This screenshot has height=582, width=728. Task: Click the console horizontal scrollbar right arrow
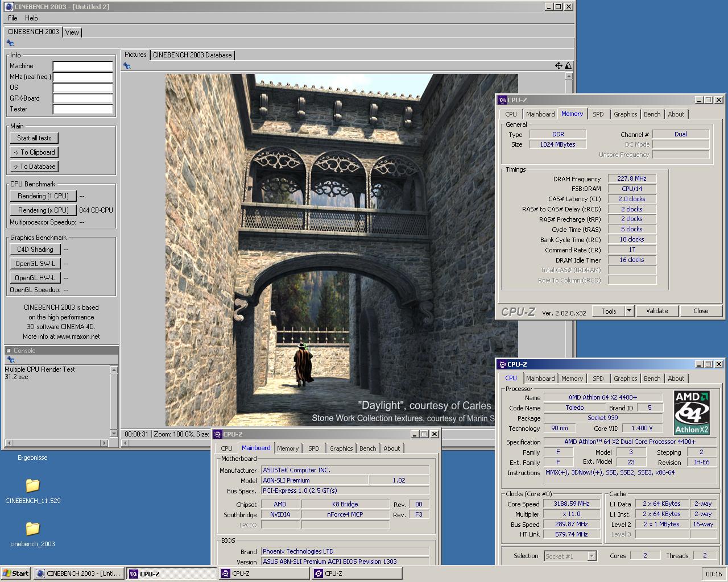(104, 443)
